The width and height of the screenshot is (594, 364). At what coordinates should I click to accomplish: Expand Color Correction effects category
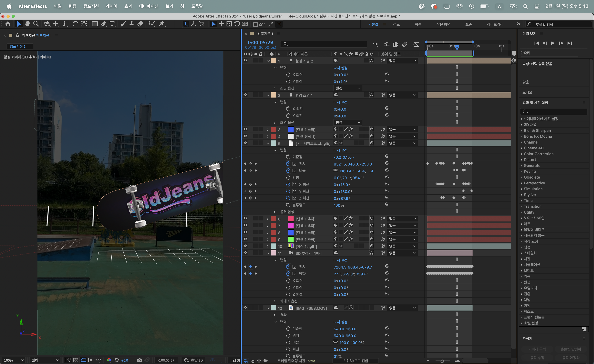coord(521,154)
